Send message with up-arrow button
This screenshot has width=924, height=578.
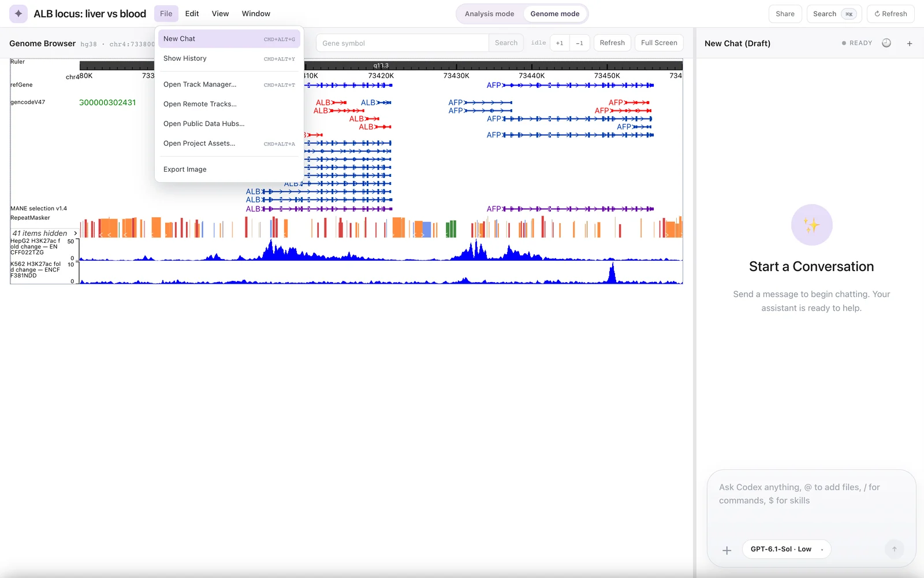click(895, 549)
